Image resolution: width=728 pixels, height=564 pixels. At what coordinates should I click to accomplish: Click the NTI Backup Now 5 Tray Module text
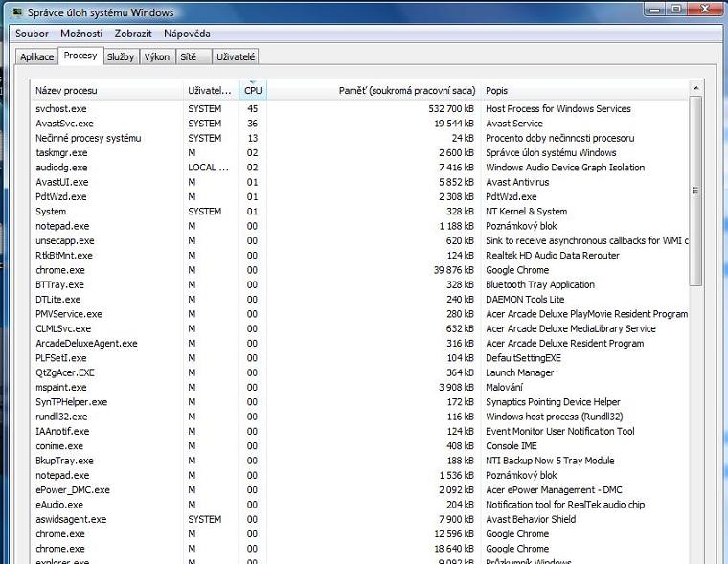550,461
